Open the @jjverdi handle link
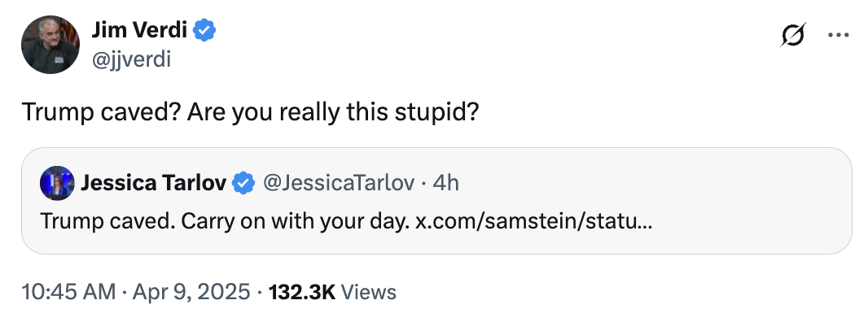The image size is (868, 309). point(131,59)
